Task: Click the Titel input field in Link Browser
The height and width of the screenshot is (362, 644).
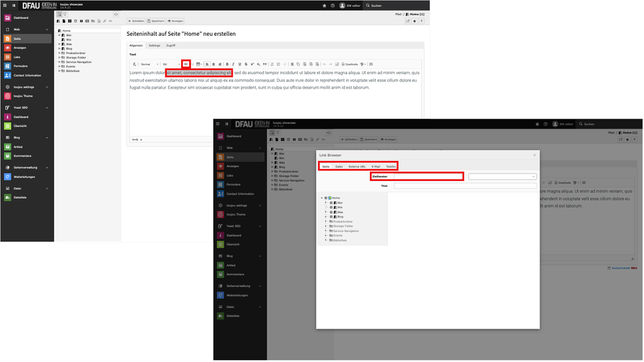Action: [464, 186]
